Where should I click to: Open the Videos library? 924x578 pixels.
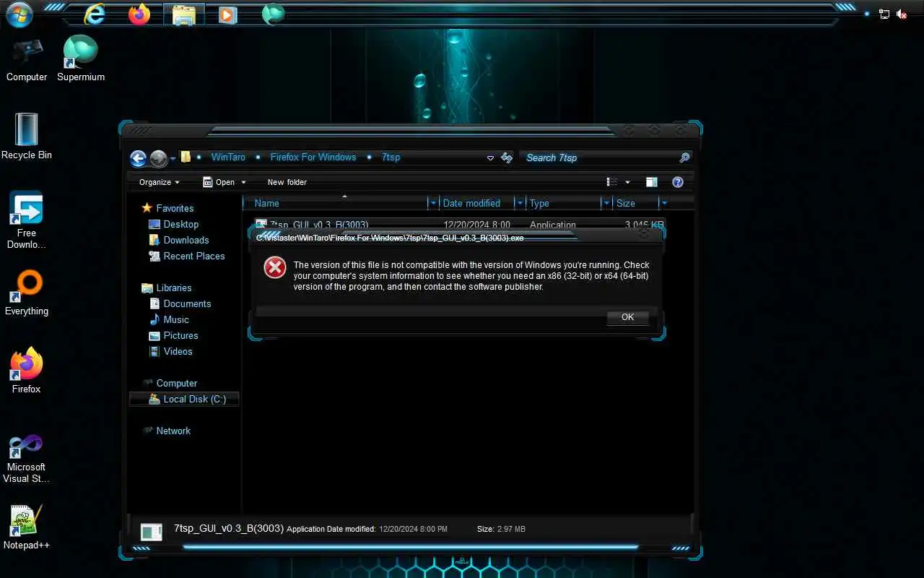tap(178, 351)
